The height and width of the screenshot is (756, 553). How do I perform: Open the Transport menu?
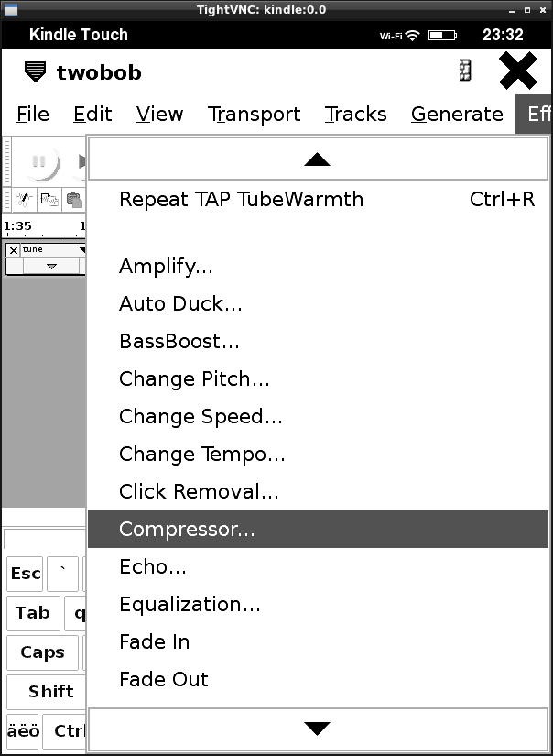[255, 115]
